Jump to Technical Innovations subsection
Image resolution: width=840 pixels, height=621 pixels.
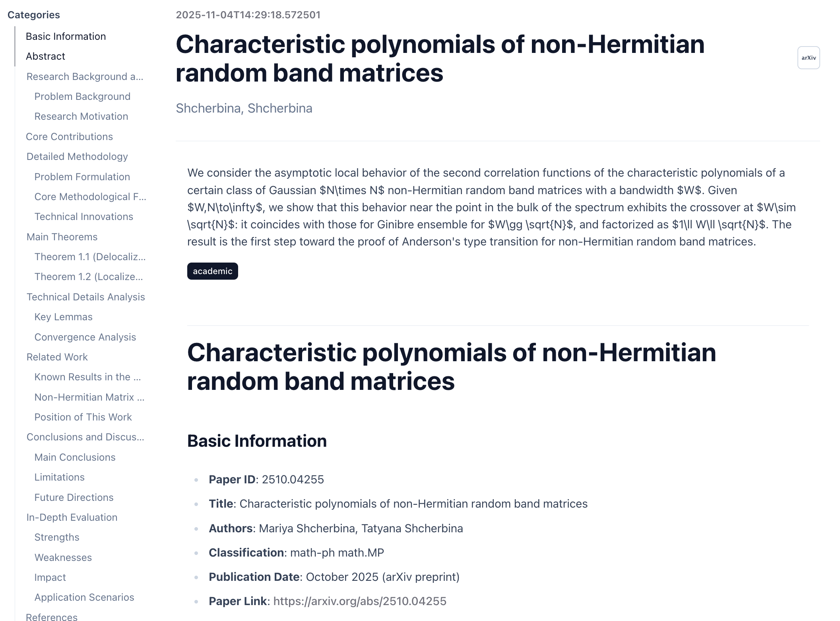[x=83, y=216]
